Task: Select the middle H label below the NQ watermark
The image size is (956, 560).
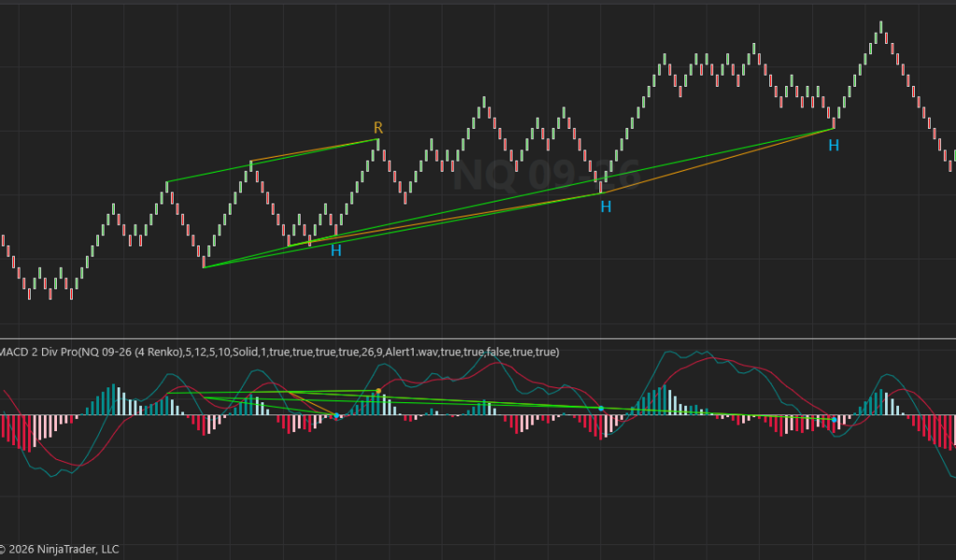Action: click(605, 207)
